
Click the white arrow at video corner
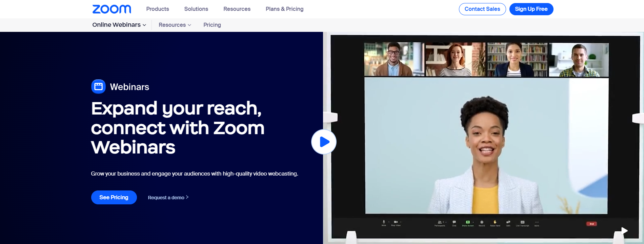[624, 231]
